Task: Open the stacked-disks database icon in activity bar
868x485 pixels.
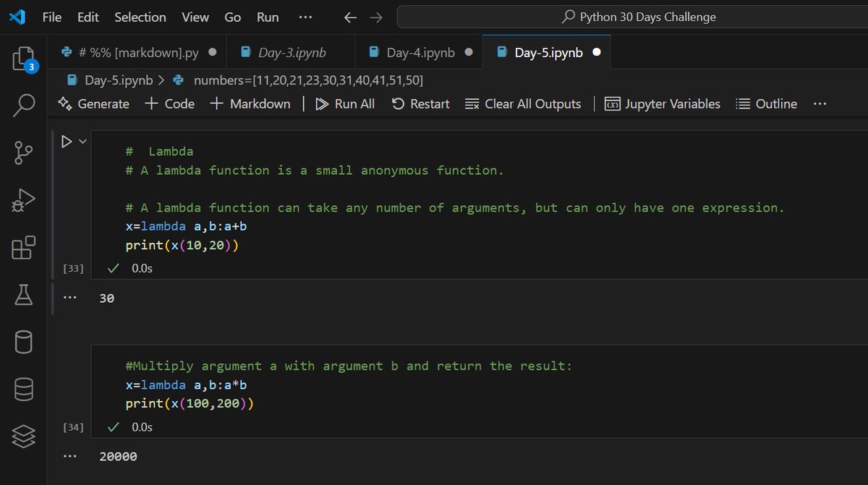Action: coord(23,390)
